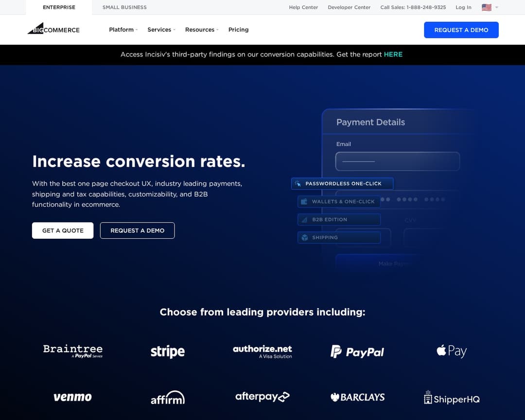The image size is (525, 420).
Task: Click the Afterpay logo
Action: [262, 397]
